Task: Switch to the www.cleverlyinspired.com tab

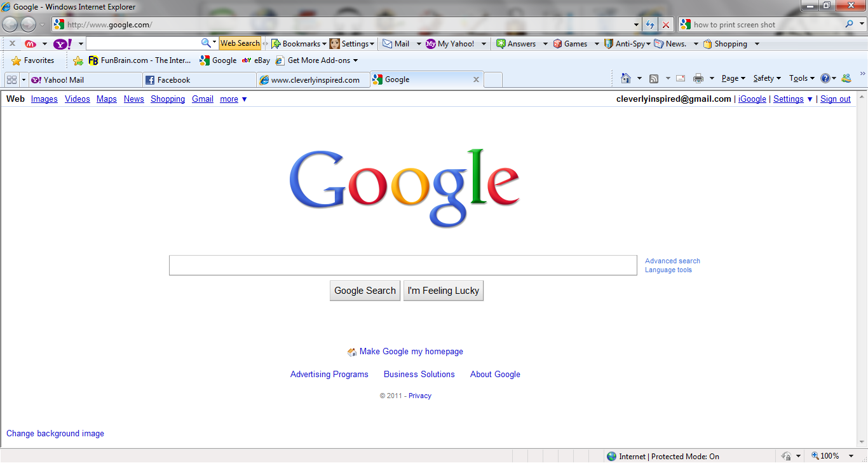Action: coord(313,80)
